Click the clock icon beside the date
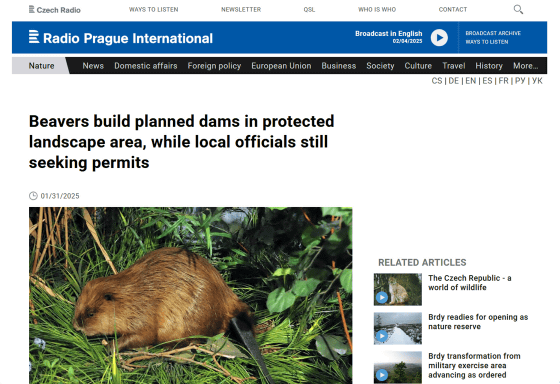560x384 pixels. 33,196
